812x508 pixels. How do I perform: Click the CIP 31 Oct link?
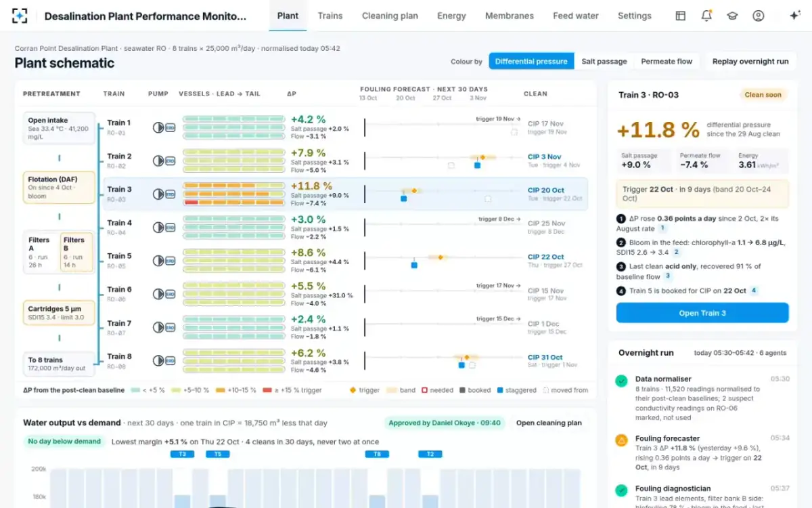point(545,358)
